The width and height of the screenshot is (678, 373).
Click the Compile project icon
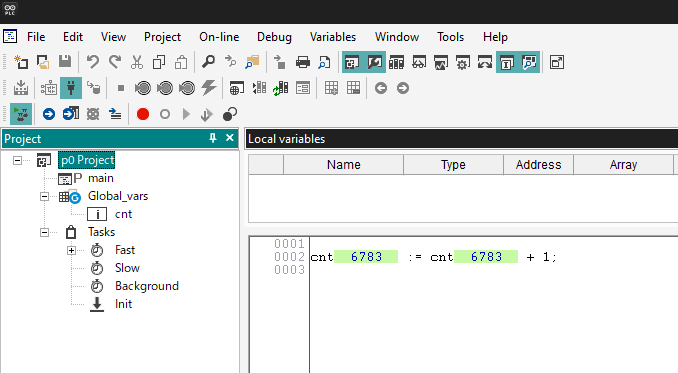pos(21,88)
